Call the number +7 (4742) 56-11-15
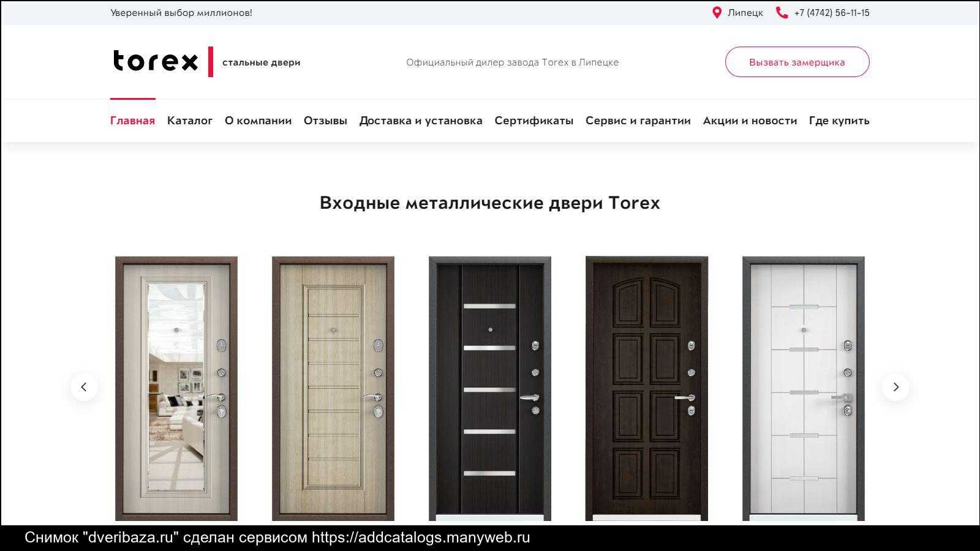The width and height of the screenshot is (980, 551). click(x=832, y=13)
